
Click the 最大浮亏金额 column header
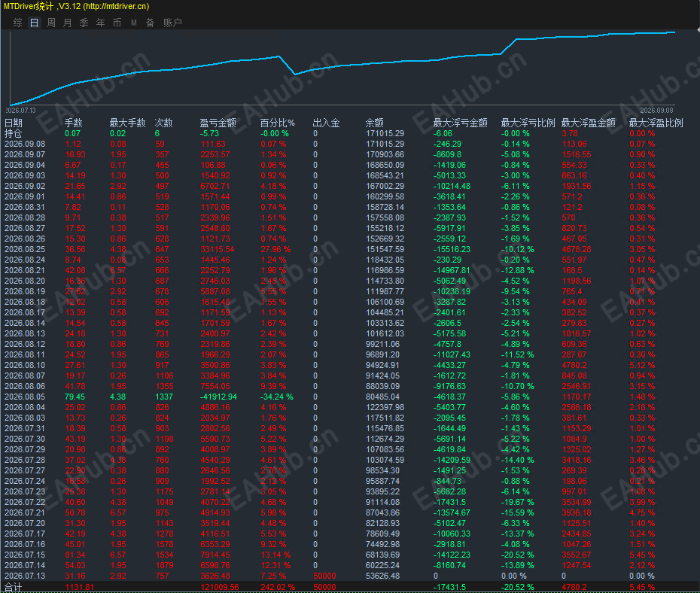point(460,123)
